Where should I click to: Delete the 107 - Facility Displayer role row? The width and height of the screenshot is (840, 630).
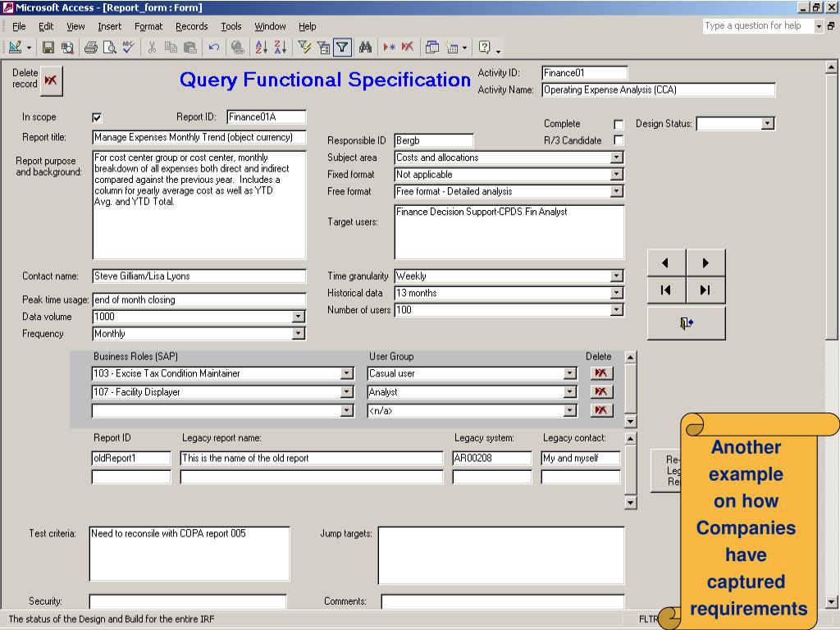(x=601, y=392)
